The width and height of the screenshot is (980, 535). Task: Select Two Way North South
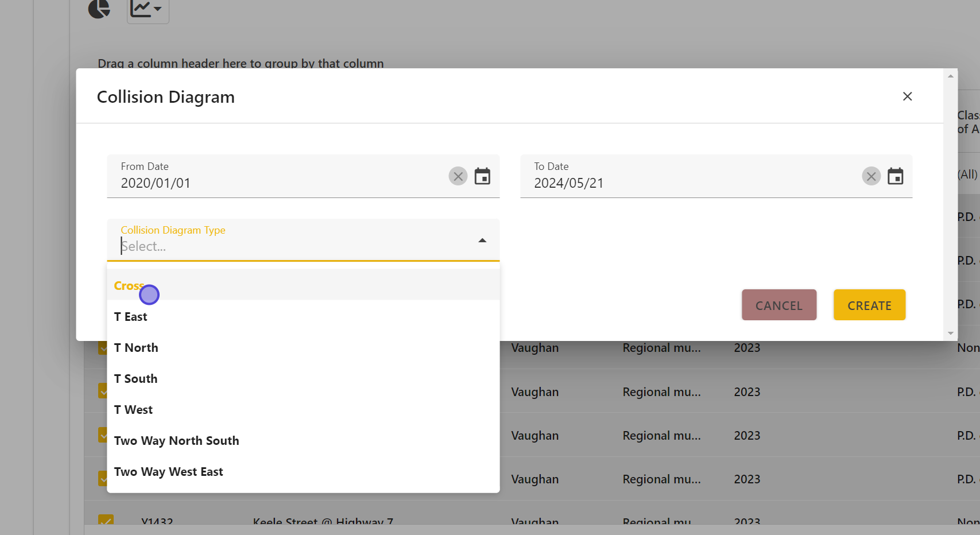(176, 441)
